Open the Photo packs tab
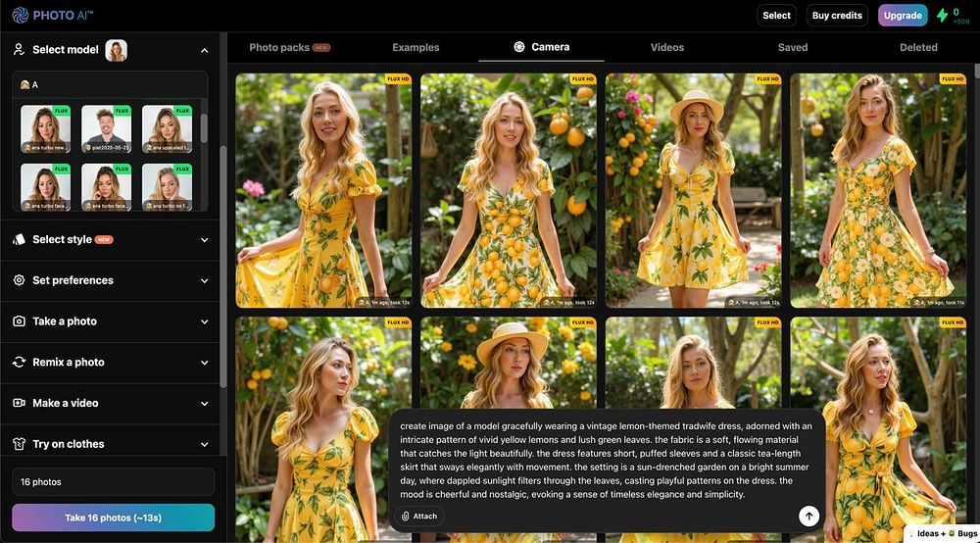Image resolution: width=980 pixels, height=543 pixels. [289, 47]
